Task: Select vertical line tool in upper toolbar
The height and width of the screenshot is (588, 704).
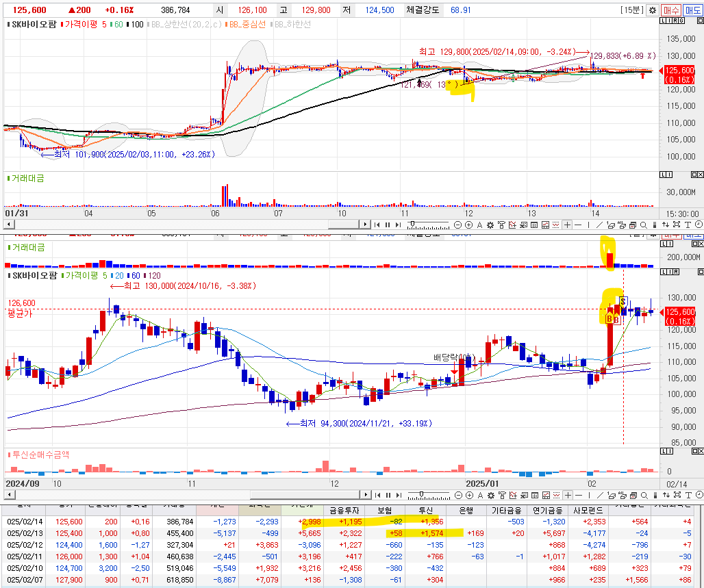Action: (589, 225)
